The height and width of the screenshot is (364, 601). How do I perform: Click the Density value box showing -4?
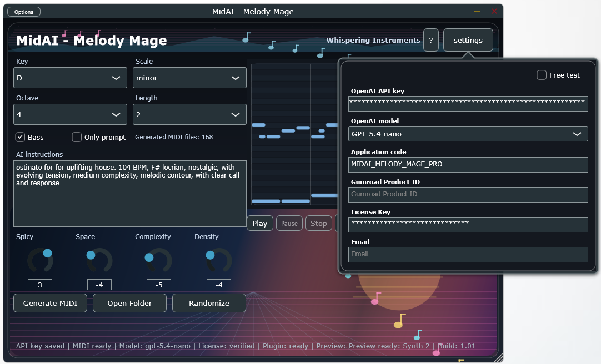(218, 285)
